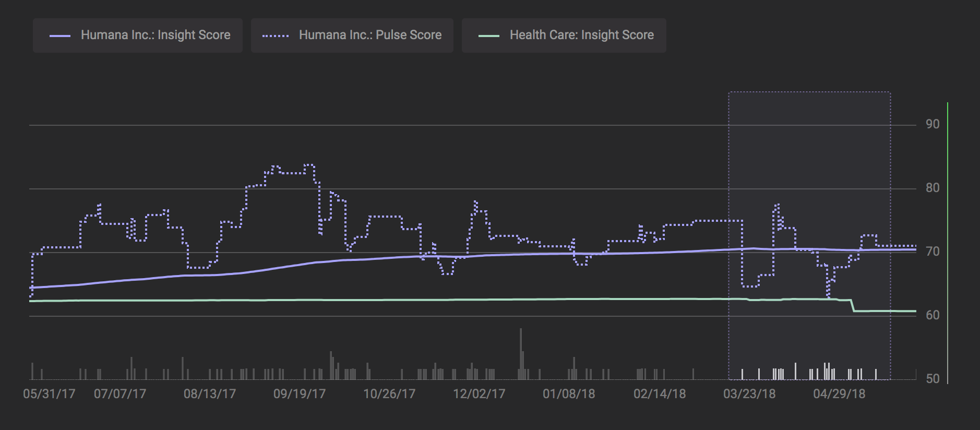
Task: Click the 12/02/17 date label
Action: [x=479, y=394]
